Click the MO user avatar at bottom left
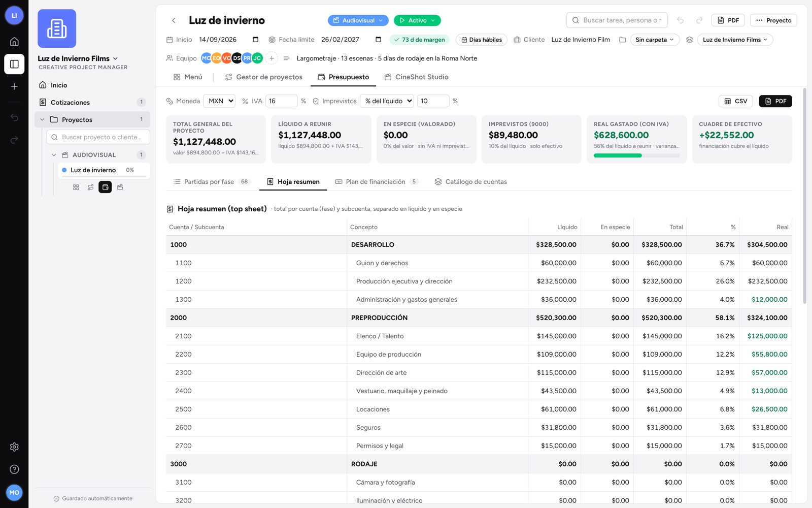 [14, 492]
